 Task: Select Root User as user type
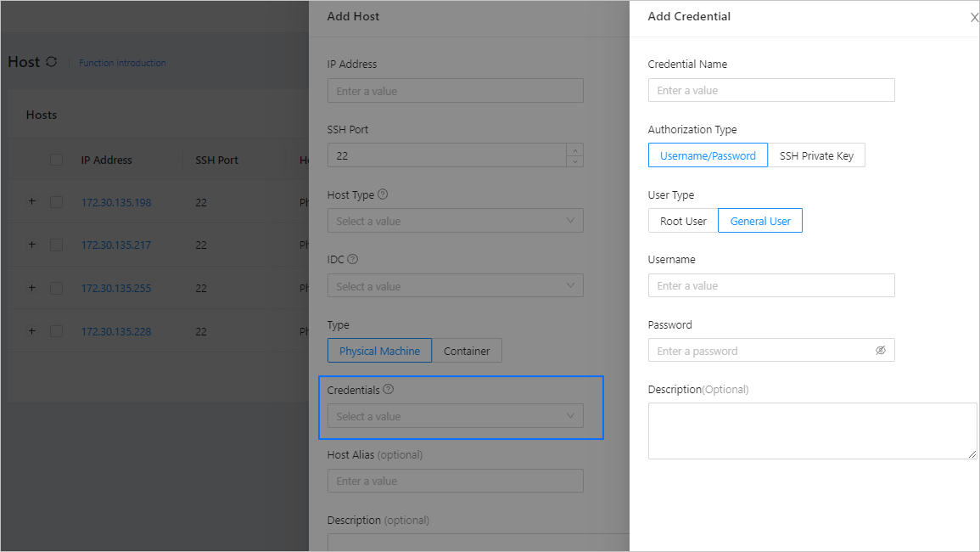tap(683, 221)
